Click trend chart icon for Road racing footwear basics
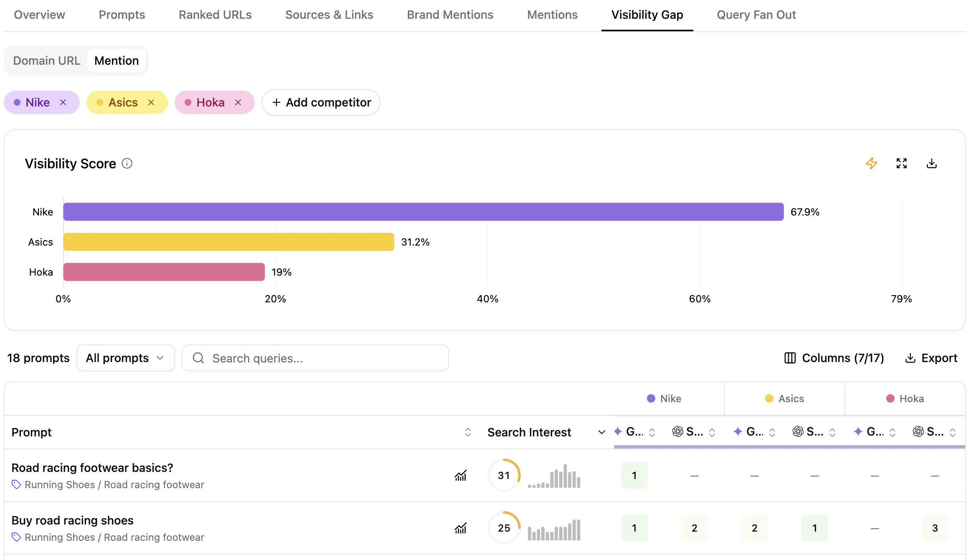 (x=461, y=475)
